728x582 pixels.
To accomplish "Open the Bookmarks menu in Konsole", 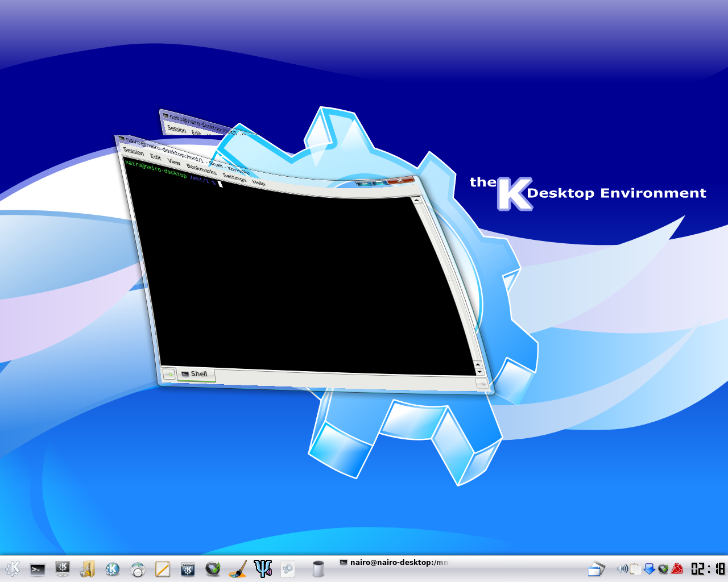I will (x=201, y=169).
